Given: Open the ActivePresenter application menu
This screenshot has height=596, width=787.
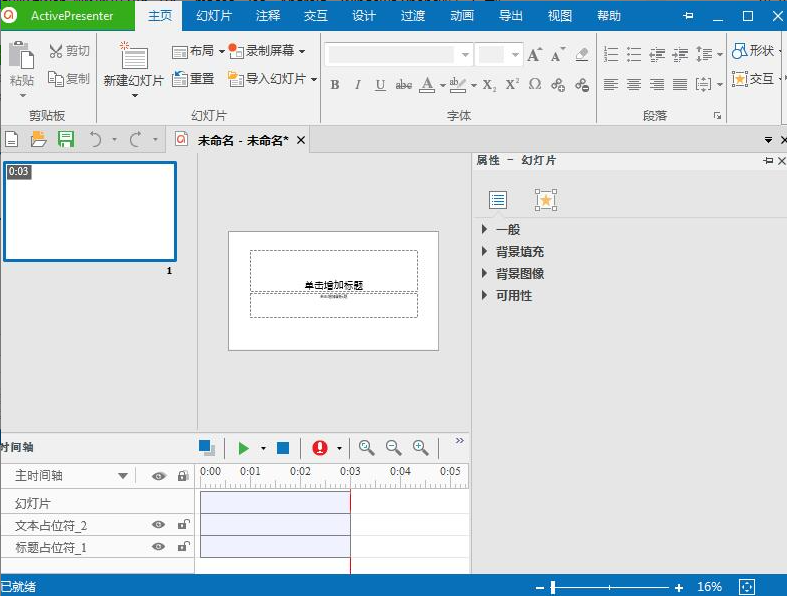Looking at the screenshot, I should [68, 16].
